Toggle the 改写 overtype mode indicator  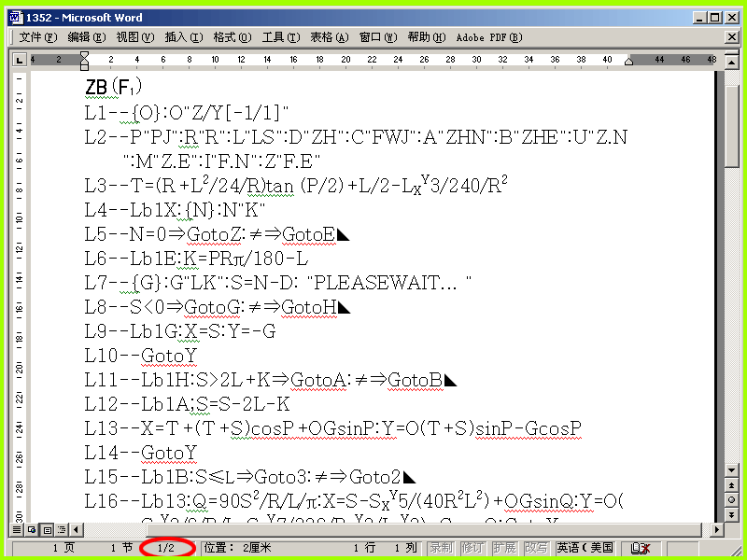[x=536, y=548]
